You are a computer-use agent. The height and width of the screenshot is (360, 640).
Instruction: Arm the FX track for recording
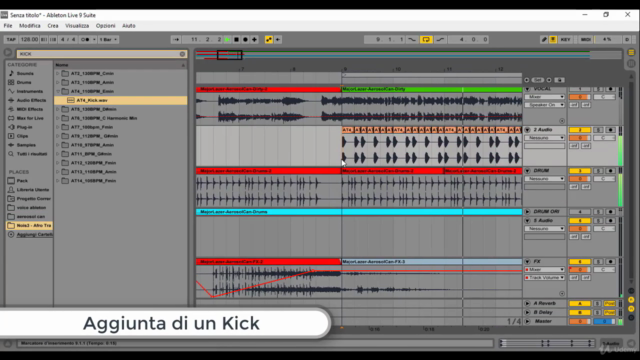point(610,262)
